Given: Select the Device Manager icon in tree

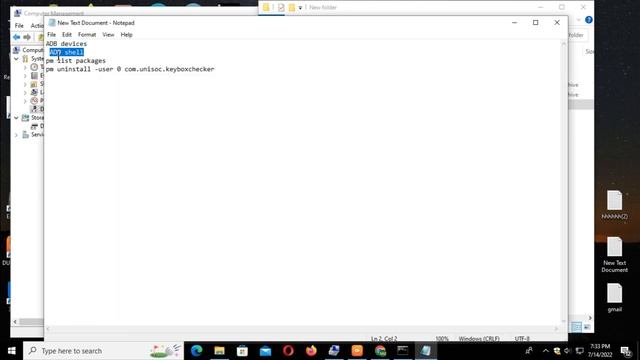Looking at the screenshot, I should [x=34, y=109].
